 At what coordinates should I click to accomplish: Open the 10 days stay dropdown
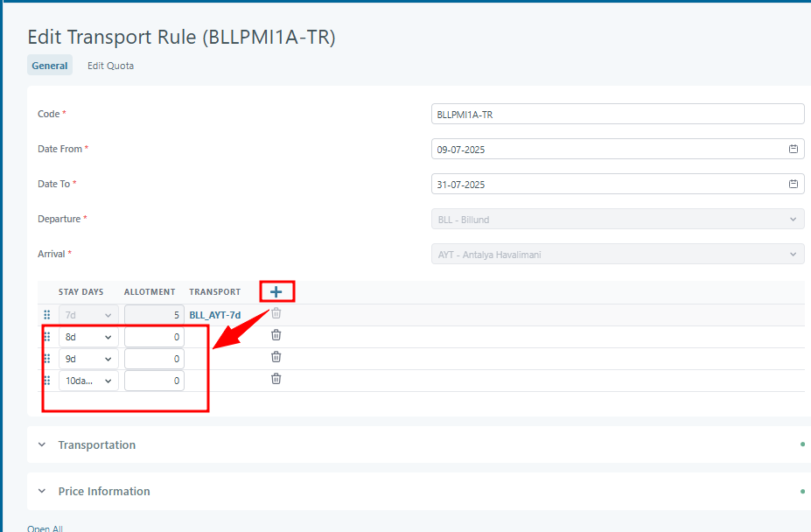pos(88,381)
